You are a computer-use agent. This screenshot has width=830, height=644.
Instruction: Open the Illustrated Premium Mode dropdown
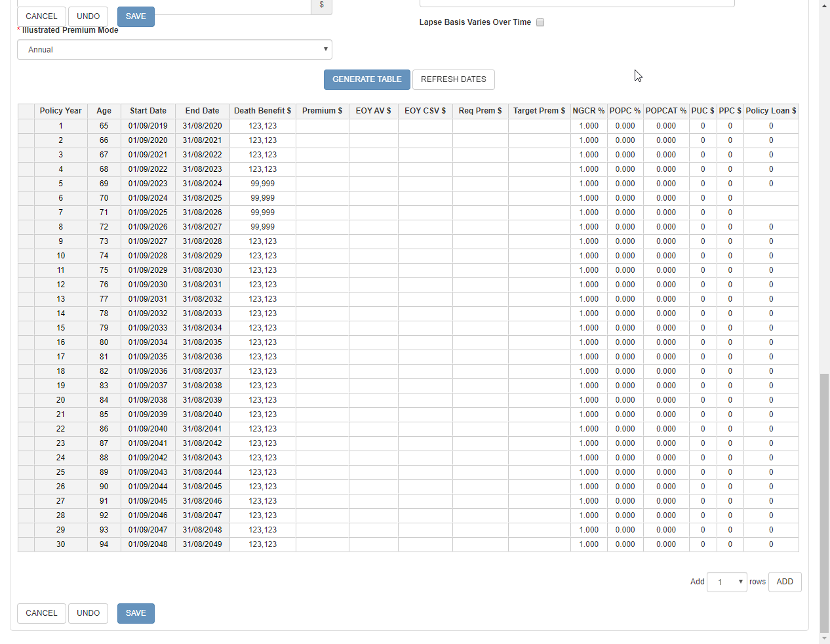tap(174, 50)
